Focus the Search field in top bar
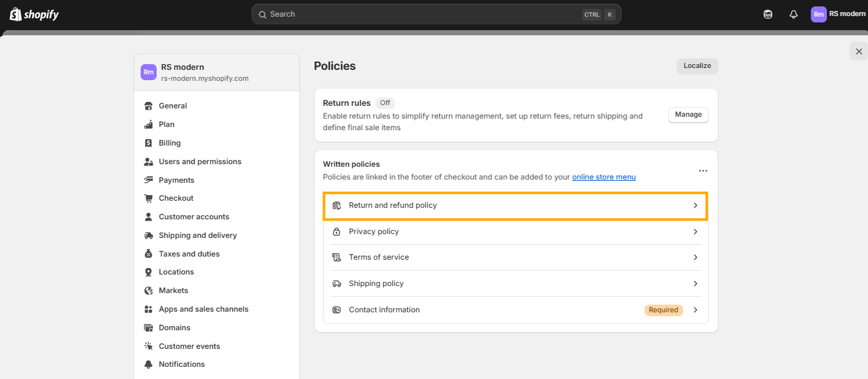Viewport: 868px width, 379px height. click(437, 14)
